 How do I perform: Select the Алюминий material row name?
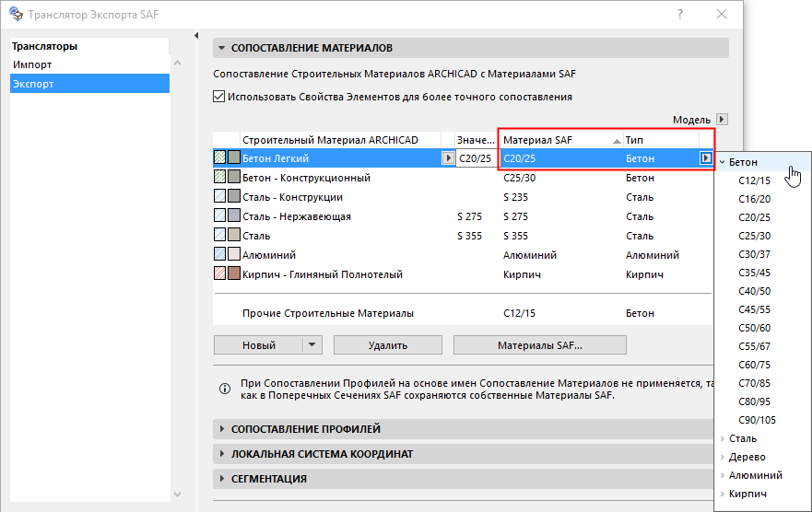point(269,255)
